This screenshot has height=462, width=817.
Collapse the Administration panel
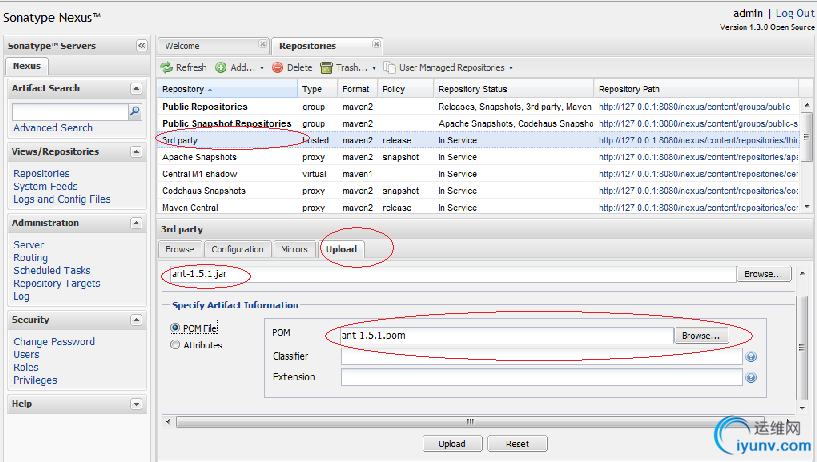coord(136,223)
